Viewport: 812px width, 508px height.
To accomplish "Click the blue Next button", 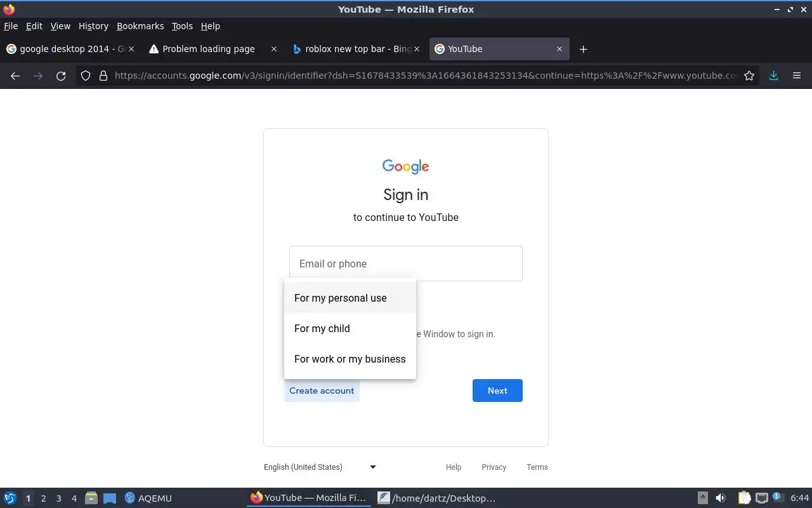I will 497,391.
